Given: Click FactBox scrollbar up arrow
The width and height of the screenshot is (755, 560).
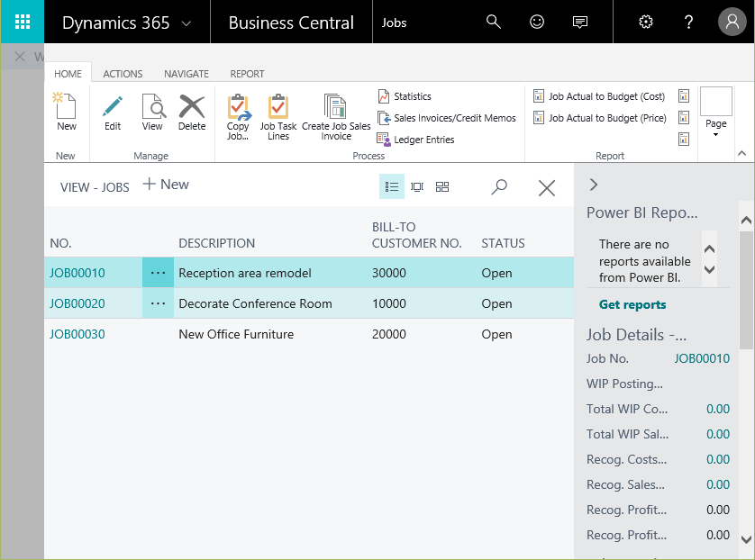Looking at the screenshot, I should [746, 221].
